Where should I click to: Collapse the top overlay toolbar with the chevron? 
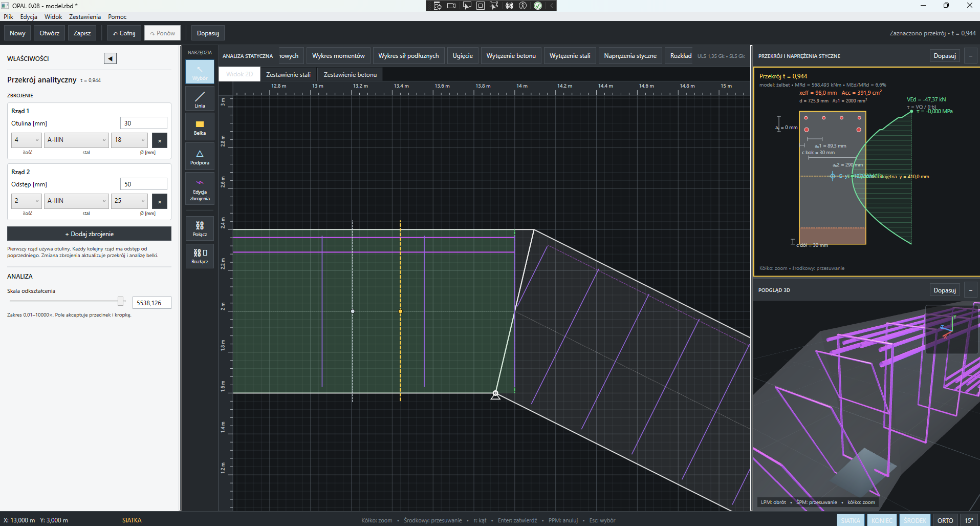pos(552,6)
